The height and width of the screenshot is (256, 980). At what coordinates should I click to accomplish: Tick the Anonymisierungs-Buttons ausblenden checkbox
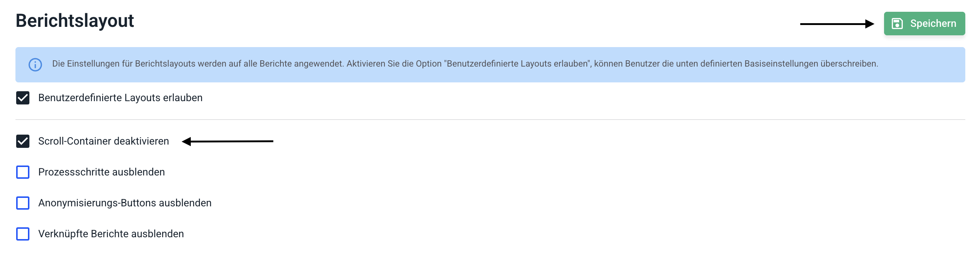[23, 203]
